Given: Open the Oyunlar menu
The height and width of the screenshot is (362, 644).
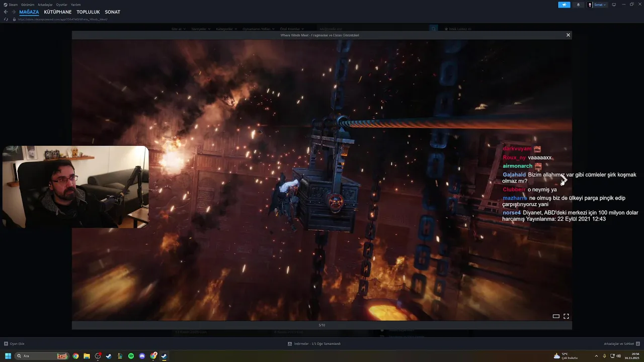Looking at the screenshot, I should (x=61, y=5).
